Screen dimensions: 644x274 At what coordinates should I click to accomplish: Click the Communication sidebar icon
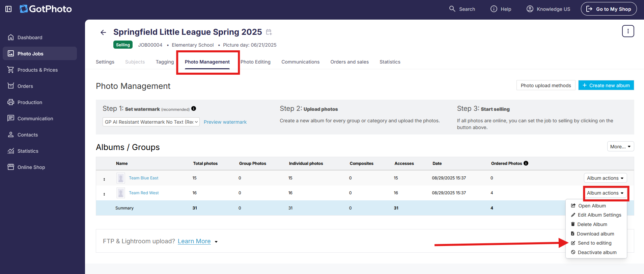tap(11, 118)
